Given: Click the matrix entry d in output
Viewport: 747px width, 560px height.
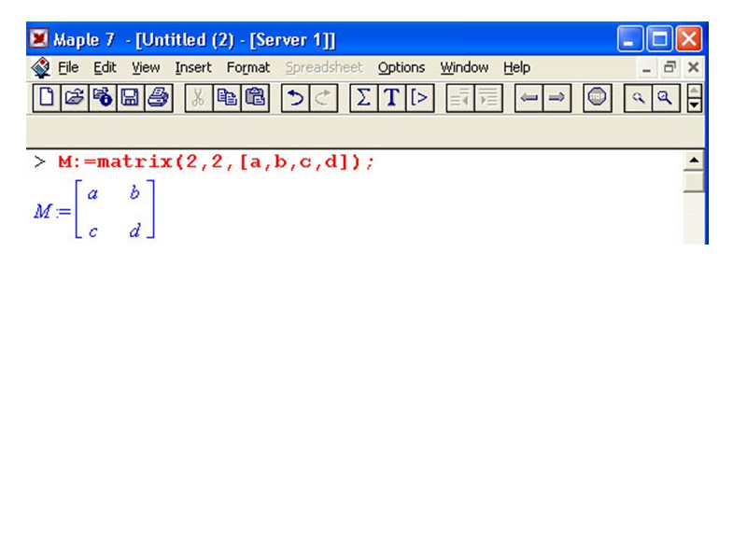Looking at the screenshot, I should click(x=134, y=231).
